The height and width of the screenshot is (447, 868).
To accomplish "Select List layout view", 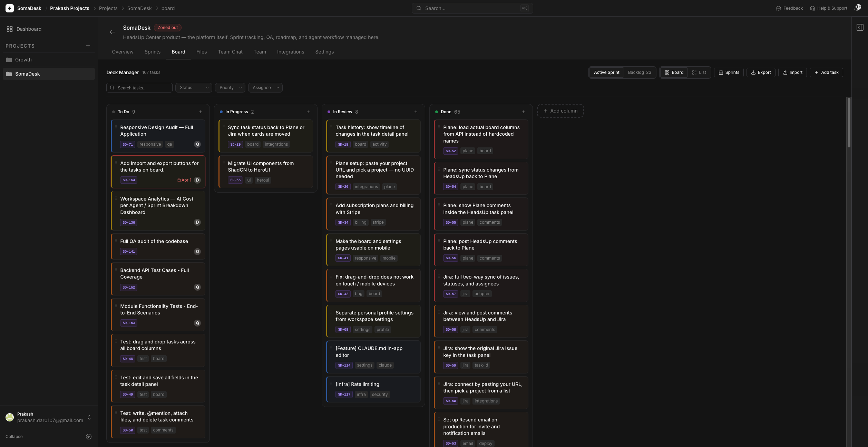I will click(x=699, y=72).
